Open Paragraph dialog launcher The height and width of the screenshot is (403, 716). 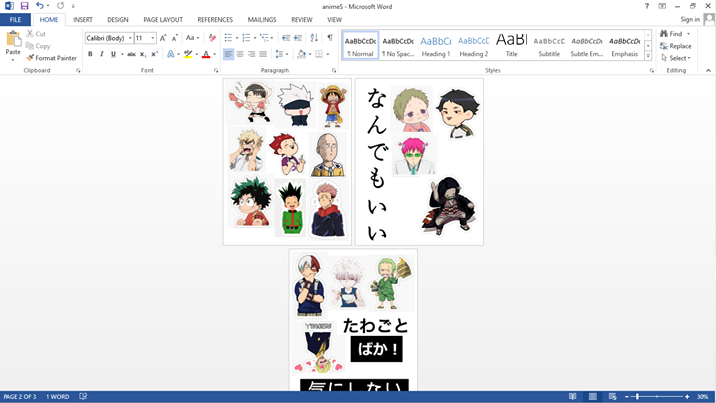(x=334, y=71)
